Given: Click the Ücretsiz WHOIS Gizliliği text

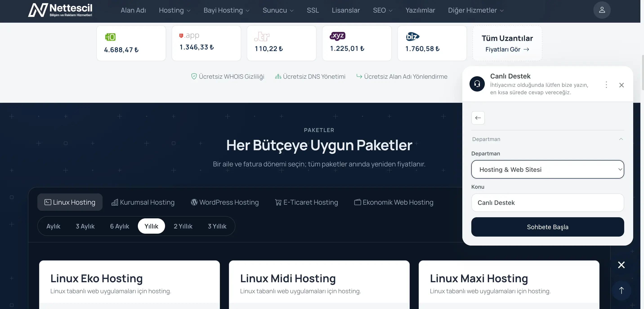Looking at the screenshot, I should point(231,76).
